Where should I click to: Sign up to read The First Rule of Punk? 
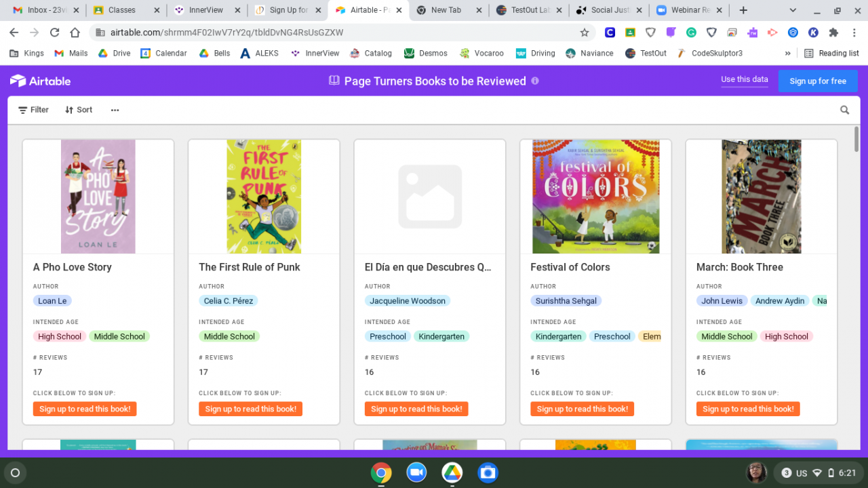coord(250,409)
